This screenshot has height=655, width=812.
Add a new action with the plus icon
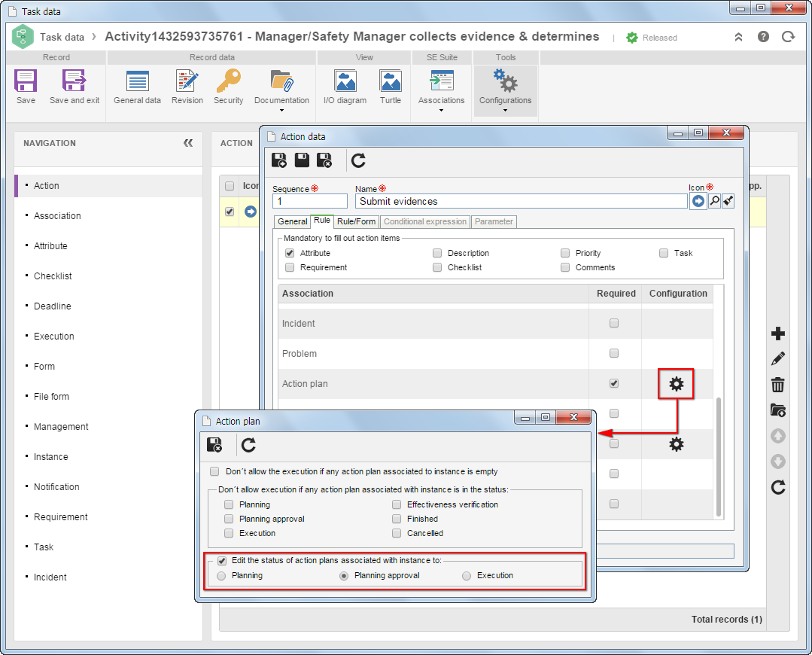click(x=778, y=334)
